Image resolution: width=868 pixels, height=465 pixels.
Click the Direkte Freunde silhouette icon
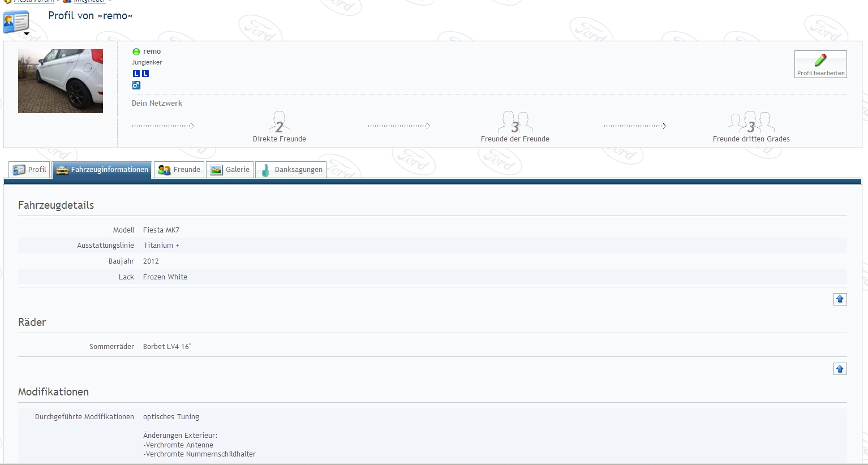[x=279, y=123]
